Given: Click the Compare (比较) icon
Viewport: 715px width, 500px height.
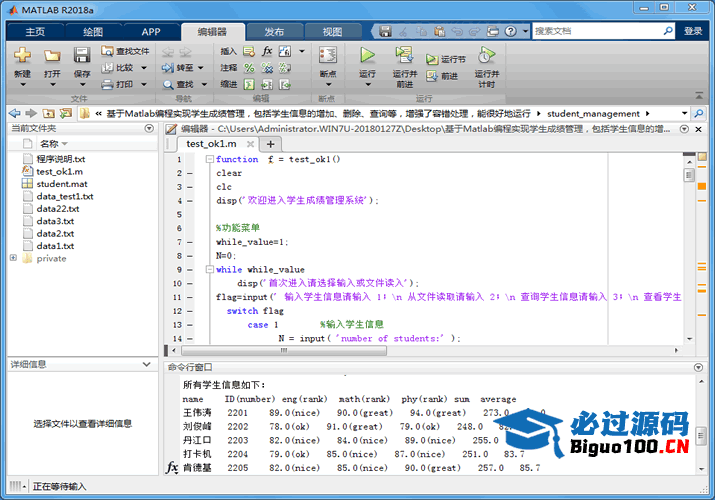Looking at the screenshot, I should coord(107,67).
